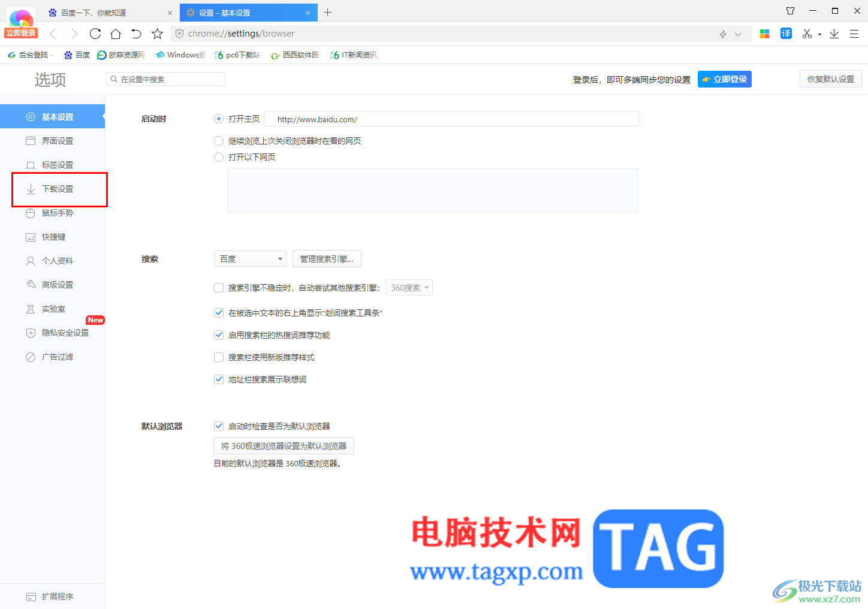Viewport: 868px width, 609px height.
Task: Select the 打开主页 radio button
Action: click(219, 119)
